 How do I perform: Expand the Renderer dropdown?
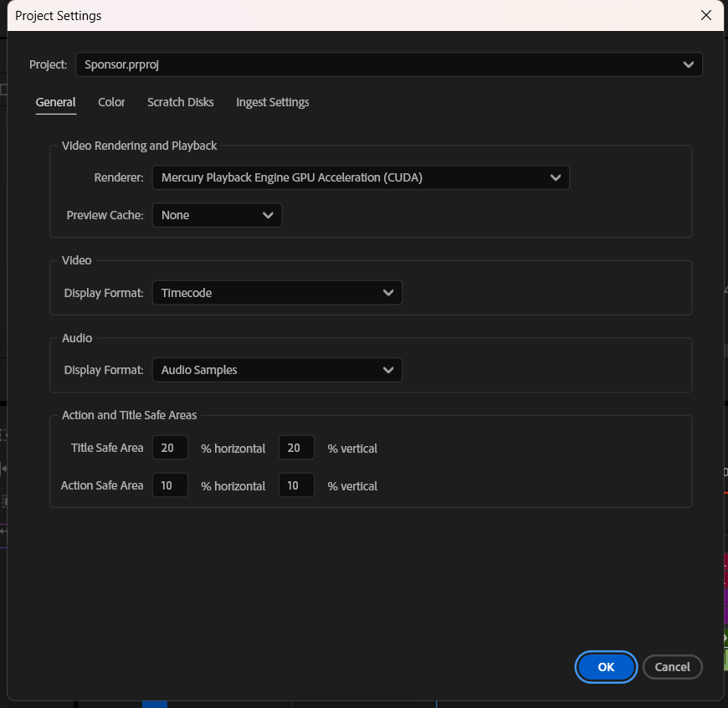click(361, 177)
